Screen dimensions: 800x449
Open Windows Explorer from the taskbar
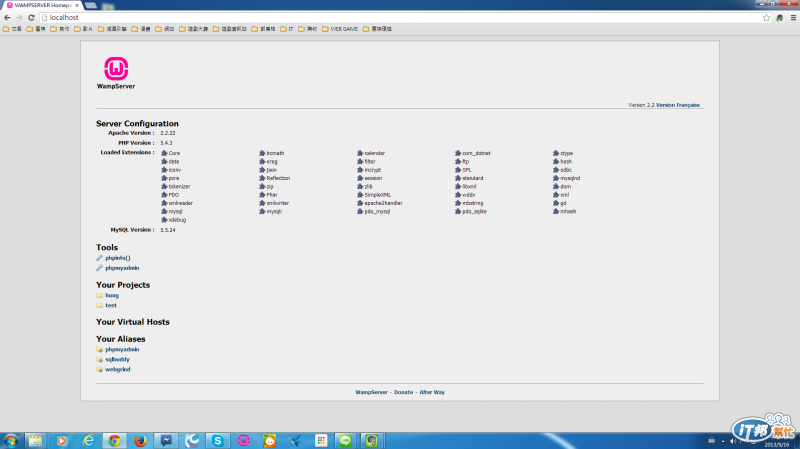tap(35, 441)
